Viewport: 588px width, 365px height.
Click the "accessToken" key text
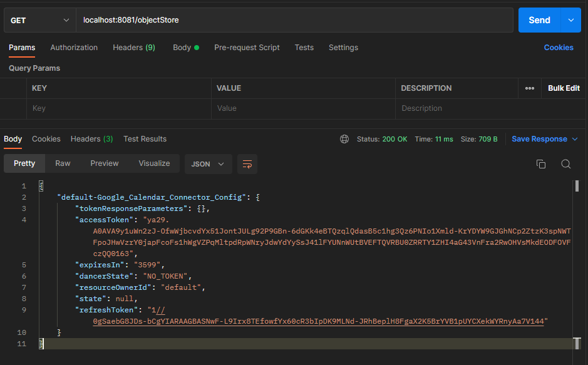click(x=104, y=220)
